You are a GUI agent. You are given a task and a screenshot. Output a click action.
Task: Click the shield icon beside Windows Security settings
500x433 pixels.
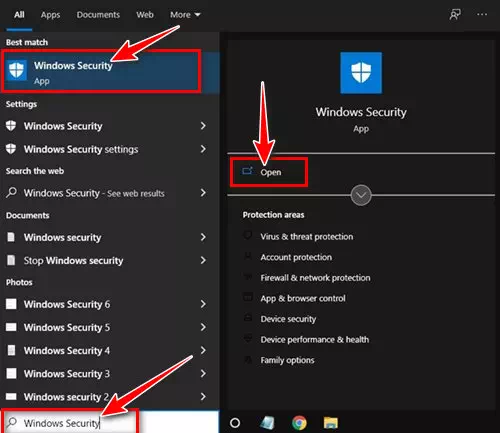[x=11, y=149]
